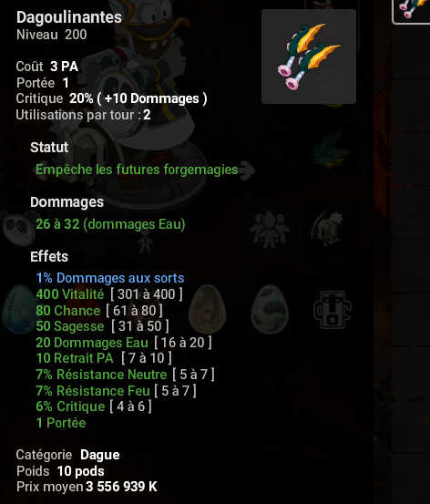This screenshot has width=430, height=504.
Task: Click 'Empêche les futures forgemagies' status text
Action: coord(137,170)
